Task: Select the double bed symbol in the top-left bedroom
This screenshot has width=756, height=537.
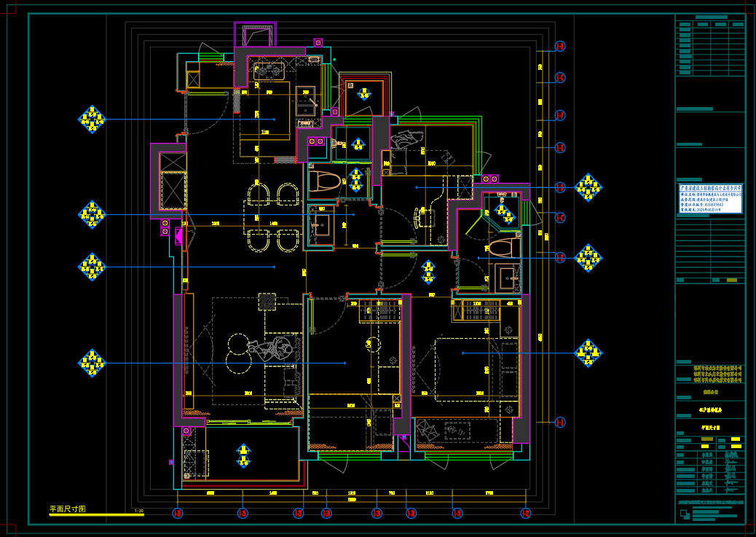Action: 269,117
